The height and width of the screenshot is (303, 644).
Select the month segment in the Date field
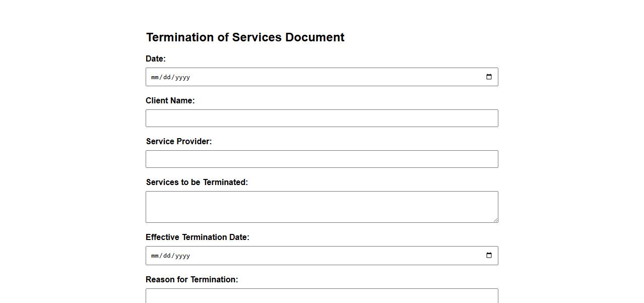(155, 77)
